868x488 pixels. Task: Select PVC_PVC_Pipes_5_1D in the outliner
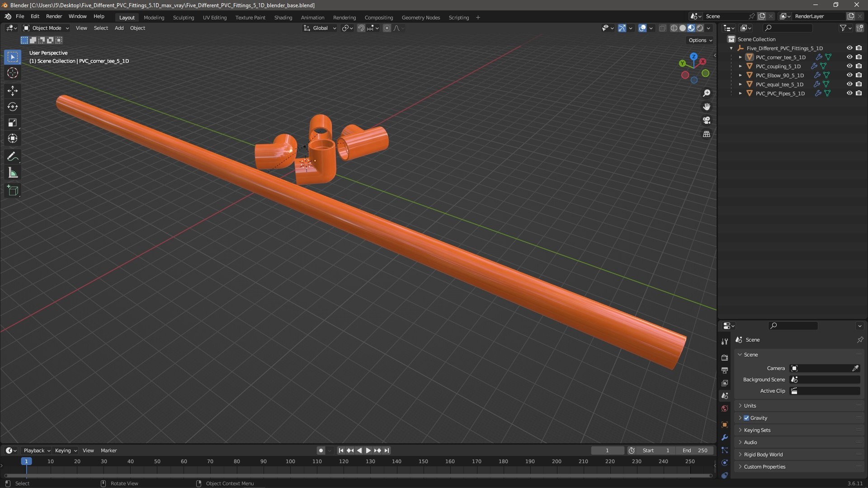coord(780,94)
